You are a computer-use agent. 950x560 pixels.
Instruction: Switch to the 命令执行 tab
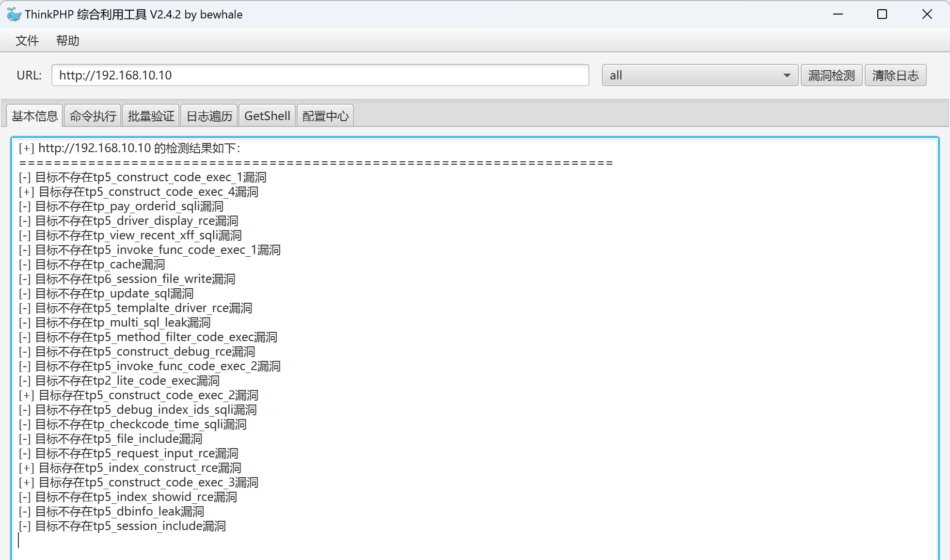tap(93, 116)
